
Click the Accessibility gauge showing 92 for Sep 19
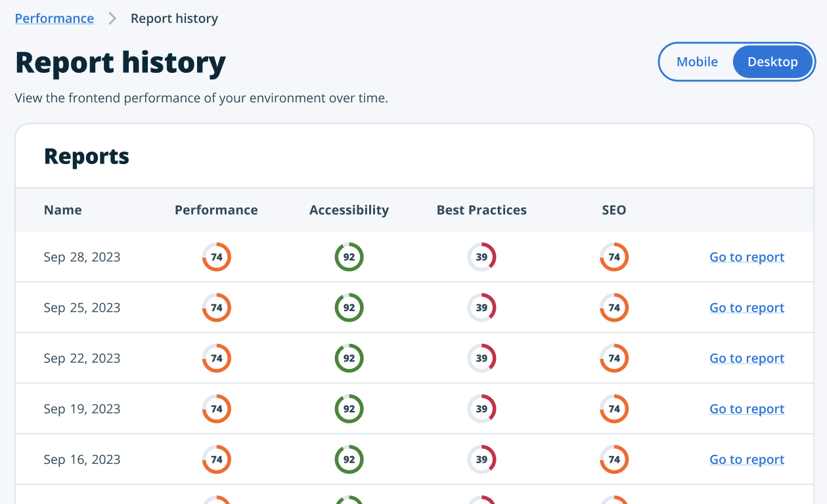(x=349, y=408)
